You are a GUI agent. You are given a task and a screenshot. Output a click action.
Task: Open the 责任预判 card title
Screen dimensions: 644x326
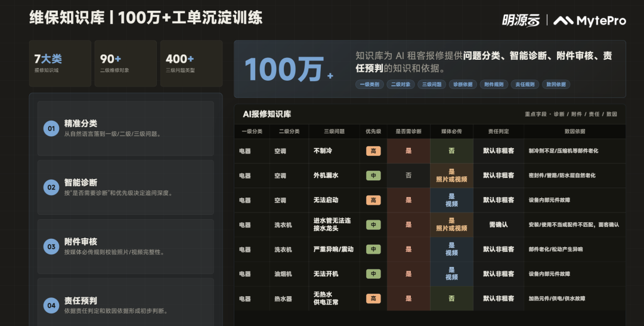click(80, 300)
